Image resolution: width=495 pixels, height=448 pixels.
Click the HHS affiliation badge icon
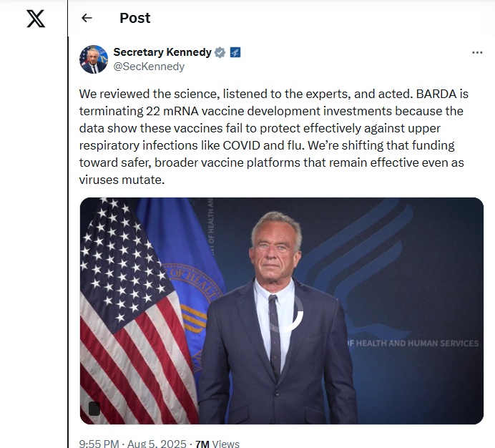click(235, 52)
